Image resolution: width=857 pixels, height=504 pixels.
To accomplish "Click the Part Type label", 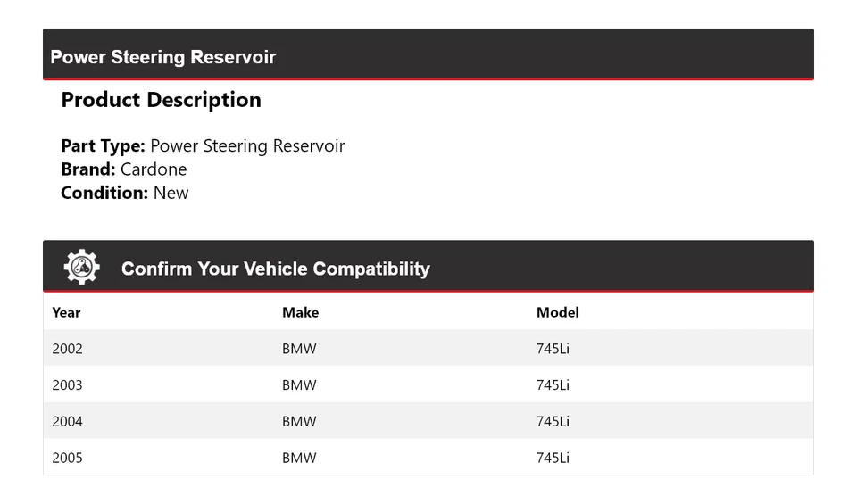I will coord(103,146).
